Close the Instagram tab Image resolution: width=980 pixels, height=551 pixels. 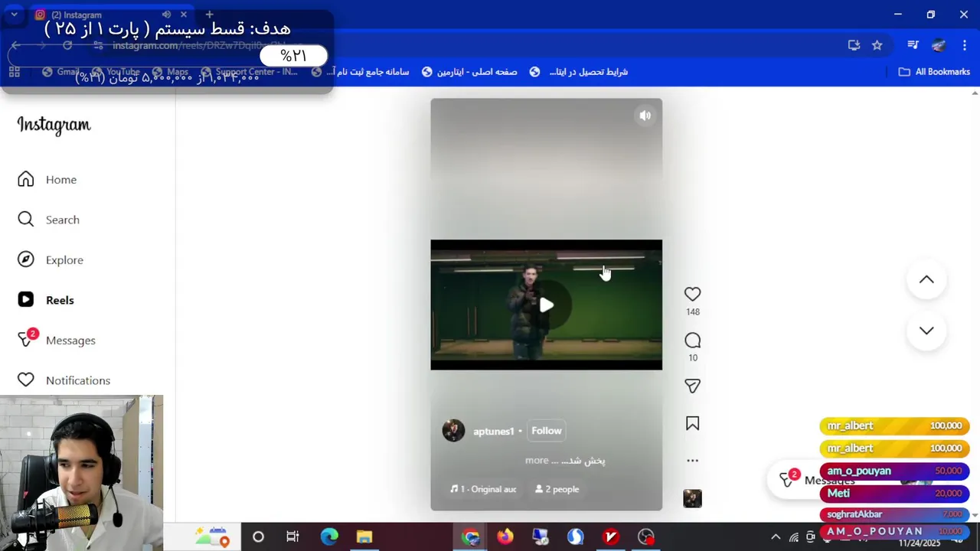184,15
